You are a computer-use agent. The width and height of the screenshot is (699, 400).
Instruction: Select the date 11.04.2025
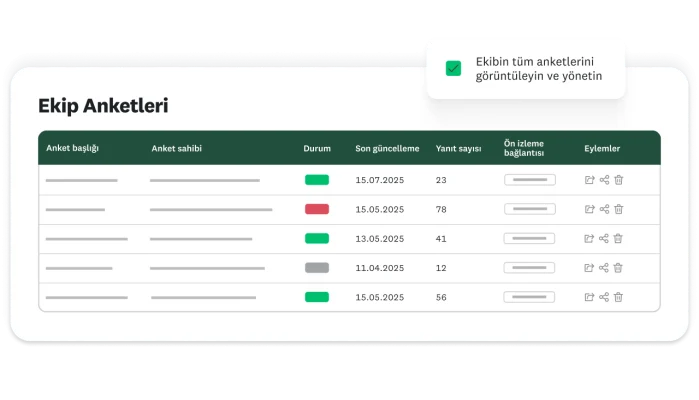coord(380,268)
